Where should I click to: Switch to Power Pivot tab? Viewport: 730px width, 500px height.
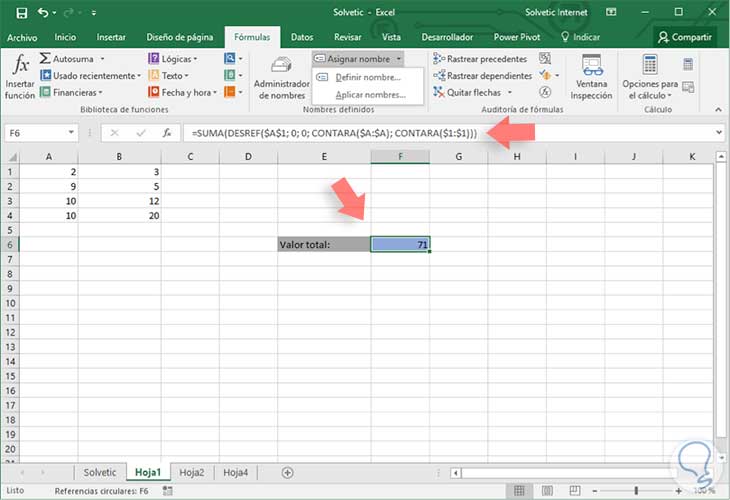(x=517, y=37)
